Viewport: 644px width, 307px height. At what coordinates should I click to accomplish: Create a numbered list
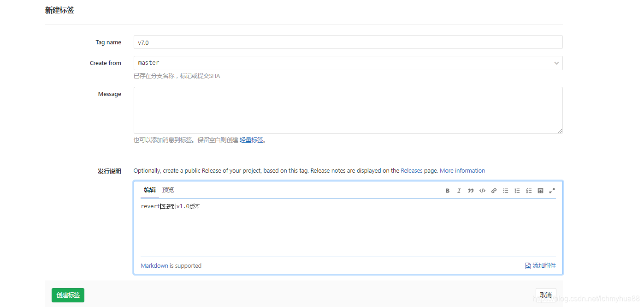click(517, 190)
